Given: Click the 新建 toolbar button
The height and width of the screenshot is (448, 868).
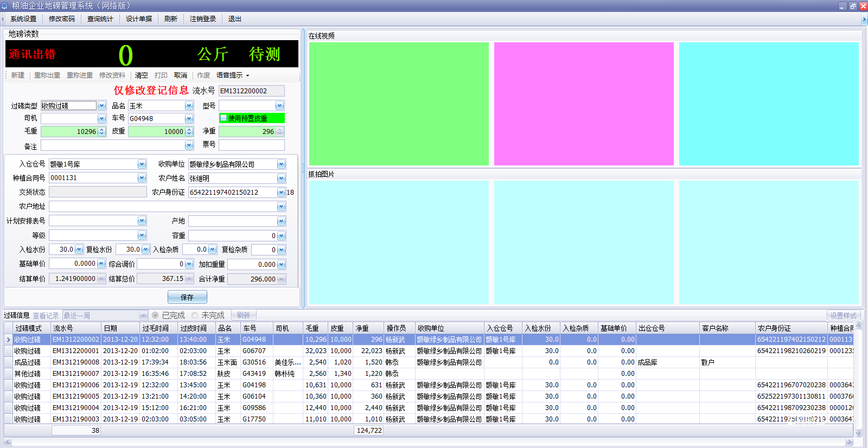Looking at the screenshot, I should coord(18,75).
